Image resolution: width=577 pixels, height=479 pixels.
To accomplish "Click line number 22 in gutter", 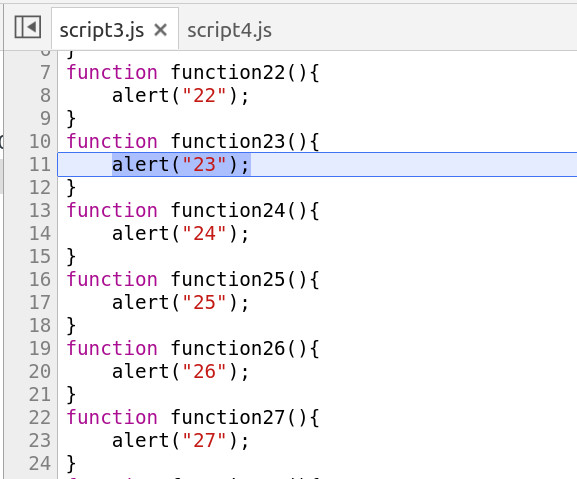I will pyautogui.click(x=40, y=417).
